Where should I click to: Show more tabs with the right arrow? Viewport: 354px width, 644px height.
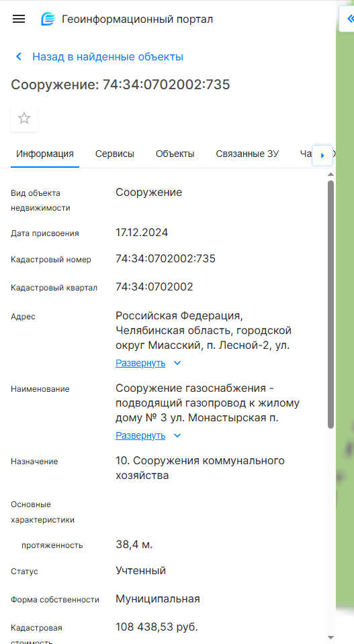(322, 155)
